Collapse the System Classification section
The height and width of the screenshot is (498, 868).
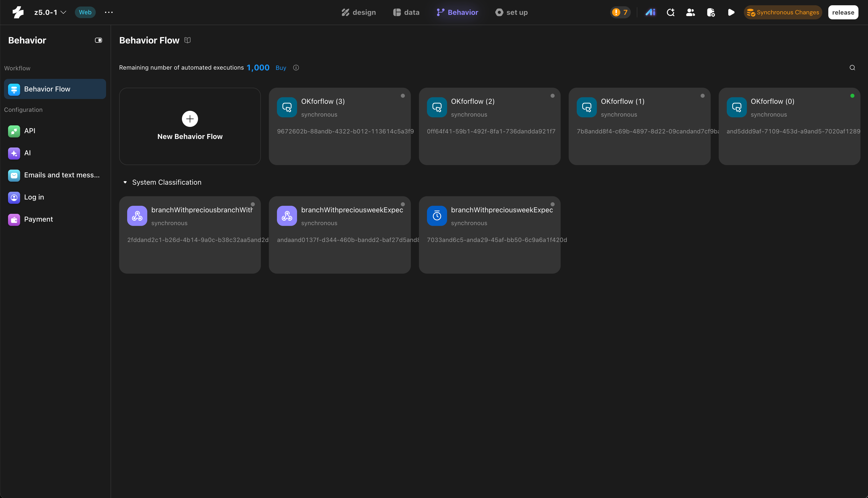(x=125, y=182)
